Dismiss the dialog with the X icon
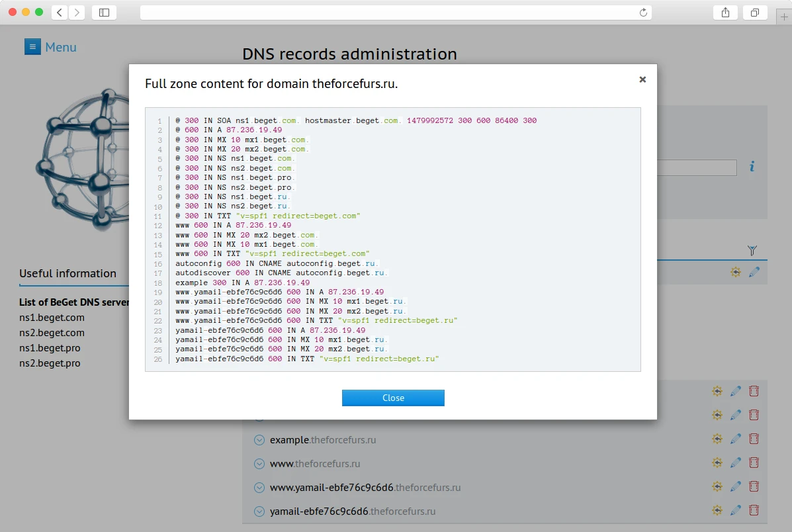 [x=642, y=79]
